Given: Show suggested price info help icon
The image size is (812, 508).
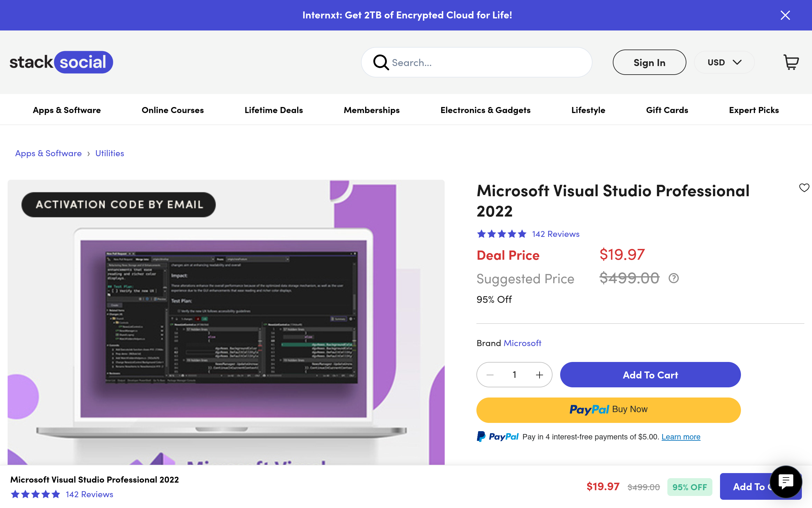Looking at the screenshot, I should 673,278.
